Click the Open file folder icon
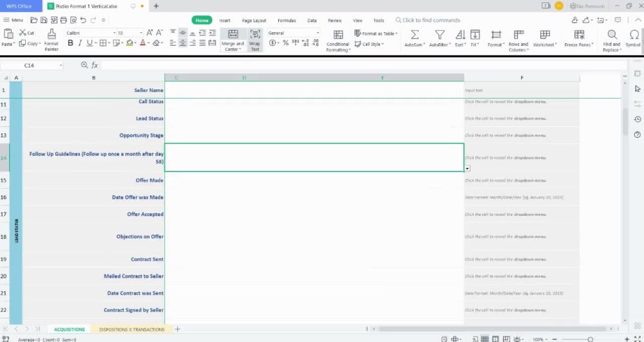Screen dimensions: 644x342 (x=34, y=20)
